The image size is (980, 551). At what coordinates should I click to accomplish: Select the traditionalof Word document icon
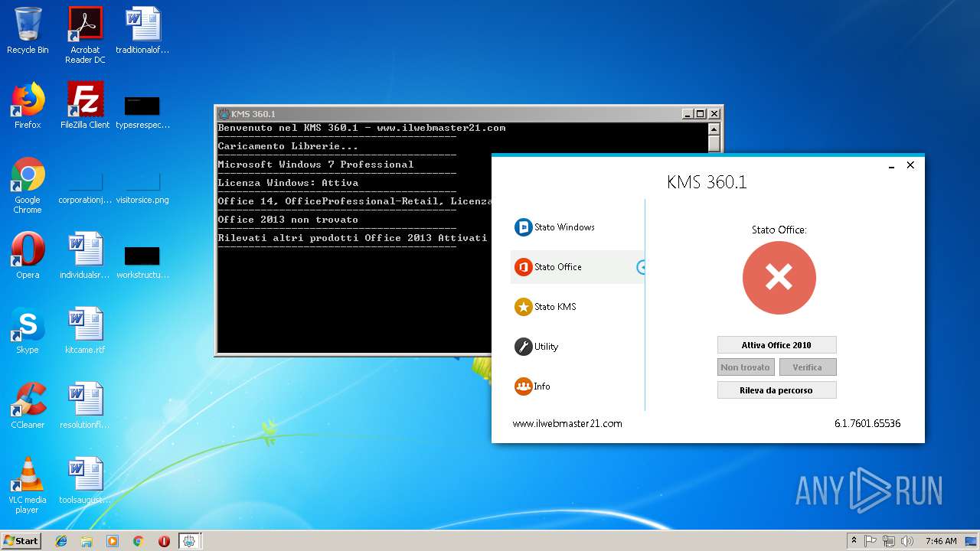pyautogui.click(x=142, y=31)
